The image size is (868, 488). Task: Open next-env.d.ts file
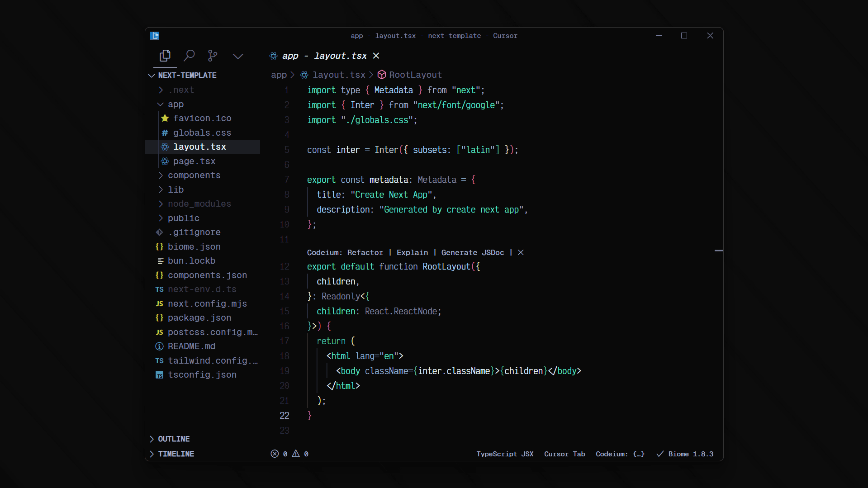pyautogui.click(x=202, y=289)
